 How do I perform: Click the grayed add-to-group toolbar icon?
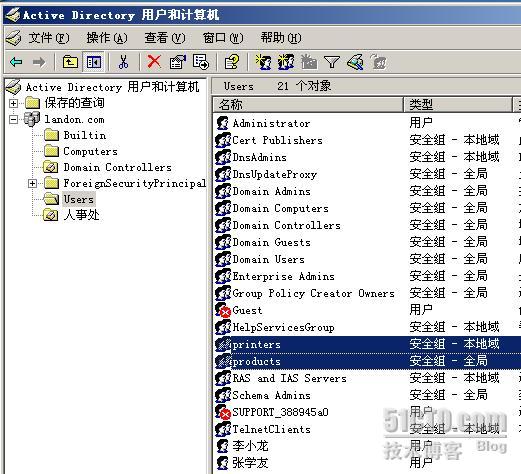pyautogui.click(x=378, y=62)
